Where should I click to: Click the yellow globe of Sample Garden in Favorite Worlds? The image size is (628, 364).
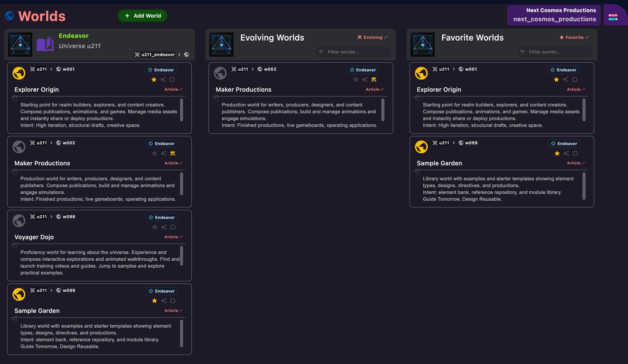[x=421, y=147]
